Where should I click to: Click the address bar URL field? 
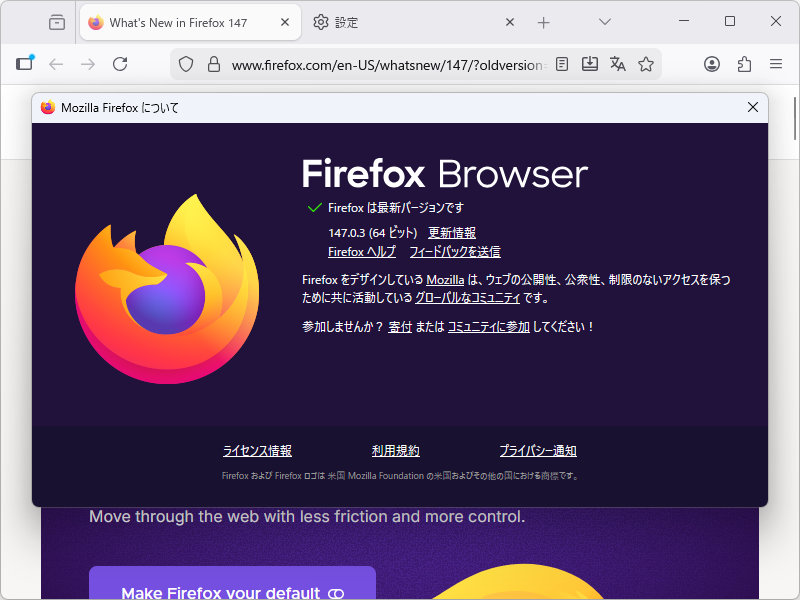(x=380, y=62)
